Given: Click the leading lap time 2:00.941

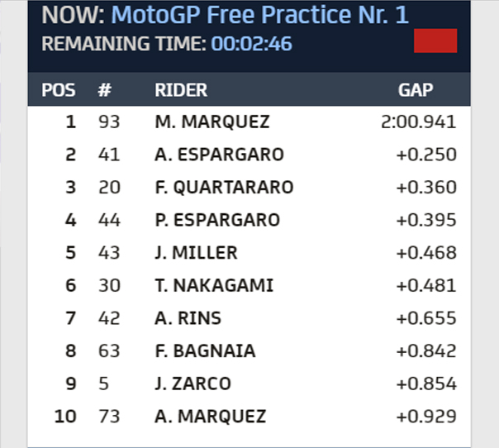Looking at the screenshot, I should (x=419, y=122).
